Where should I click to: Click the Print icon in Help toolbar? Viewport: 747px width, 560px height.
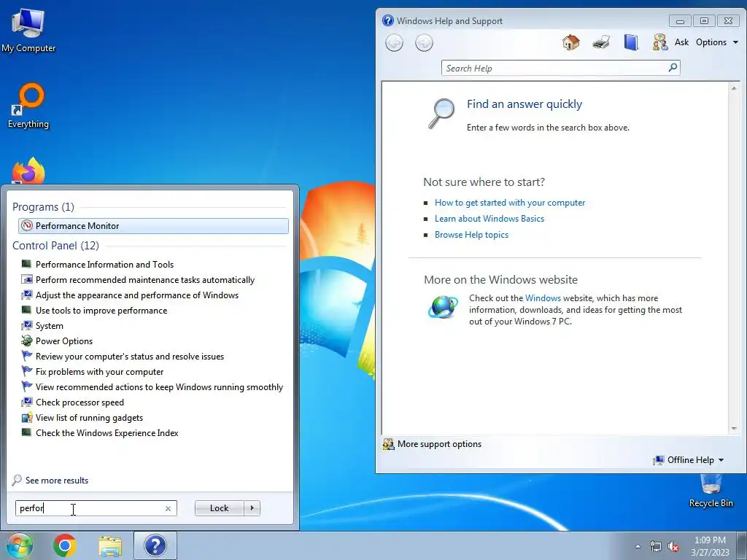(601, 42)
